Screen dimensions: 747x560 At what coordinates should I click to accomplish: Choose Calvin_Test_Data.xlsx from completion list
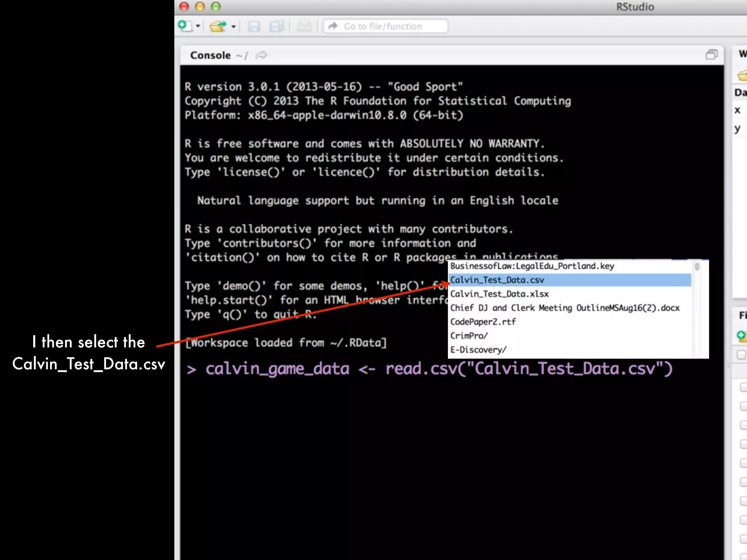coord(499,294)
